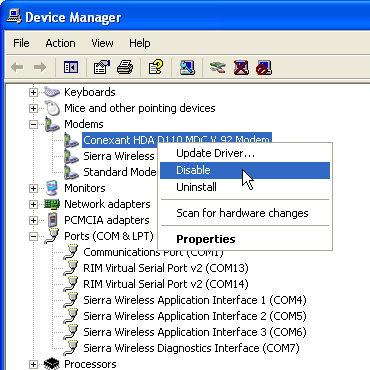Select the Modems tree label
370x370 pixels.
click(84, 124)
